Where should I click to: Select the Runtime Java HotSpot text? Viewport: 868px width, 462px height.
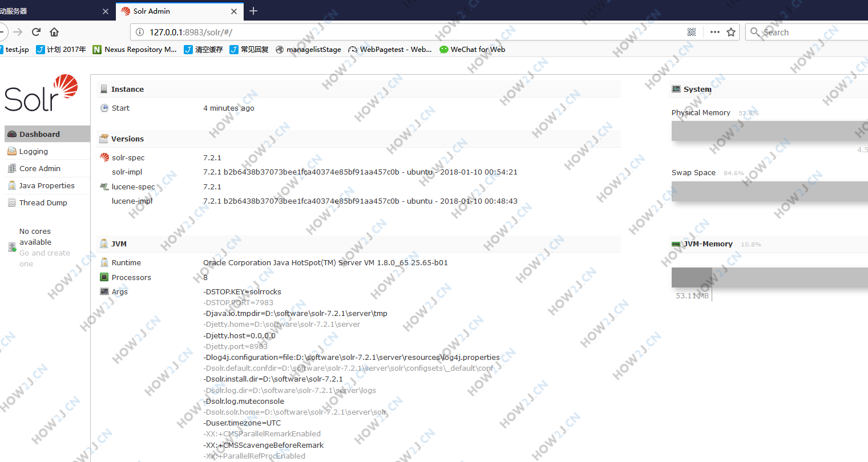coord(325,262)
